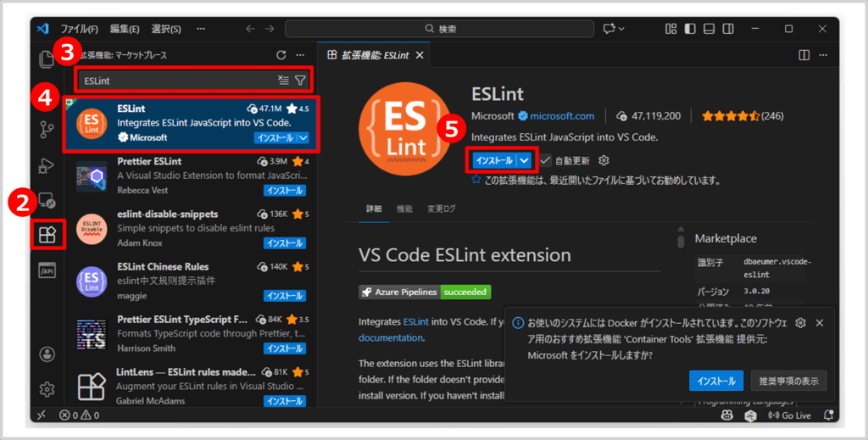
Task: Expand the install dropdown on ESLint details page
Action: click(524, 160)
